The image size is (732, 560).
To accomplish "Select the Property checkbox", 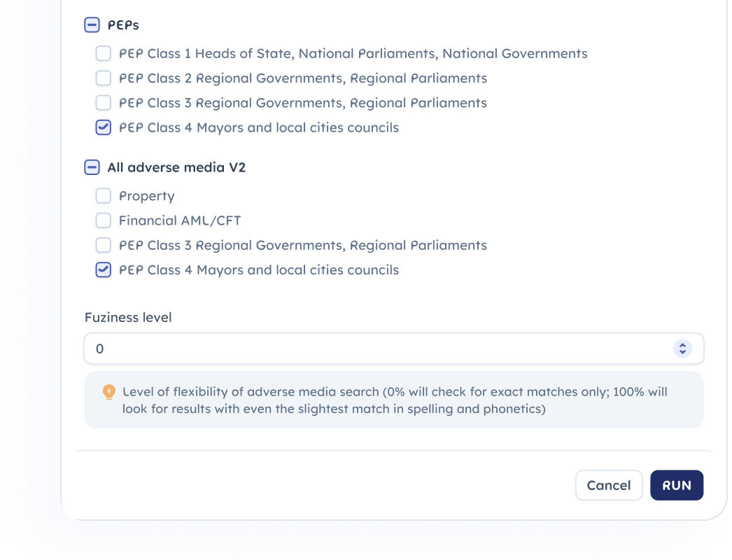I will click(104, 196).
